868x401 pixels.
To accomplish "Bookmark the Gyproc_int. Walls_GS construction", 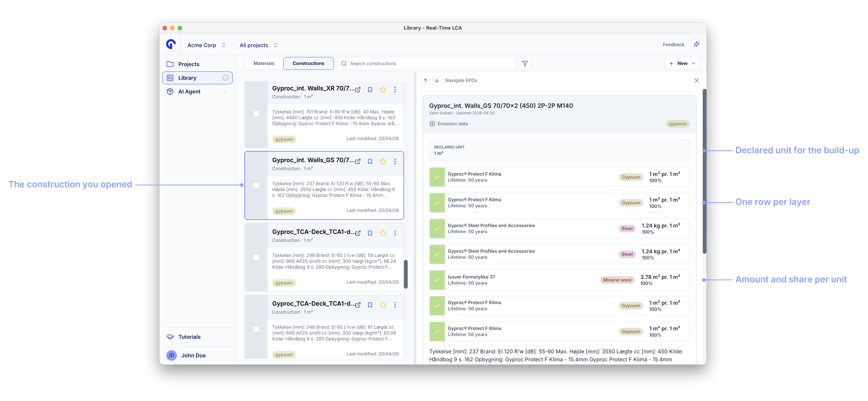I will pyautogui.click(x=370, y=161).
